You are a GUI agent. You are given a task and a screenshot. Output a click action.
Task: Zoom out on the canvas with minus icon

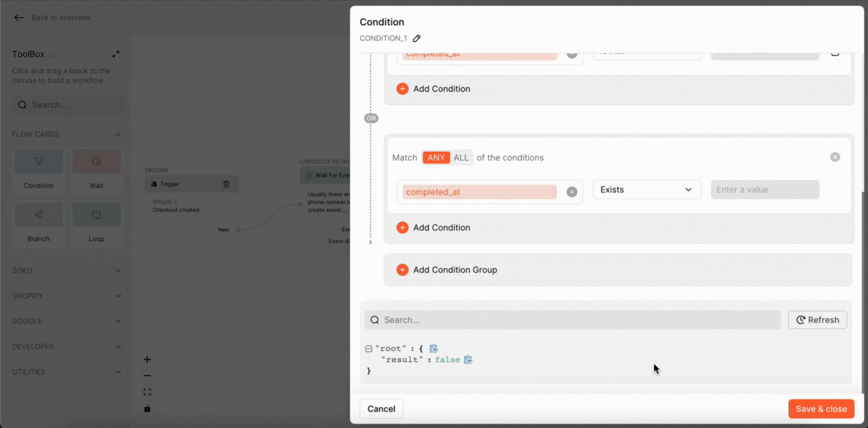point(147,376)
